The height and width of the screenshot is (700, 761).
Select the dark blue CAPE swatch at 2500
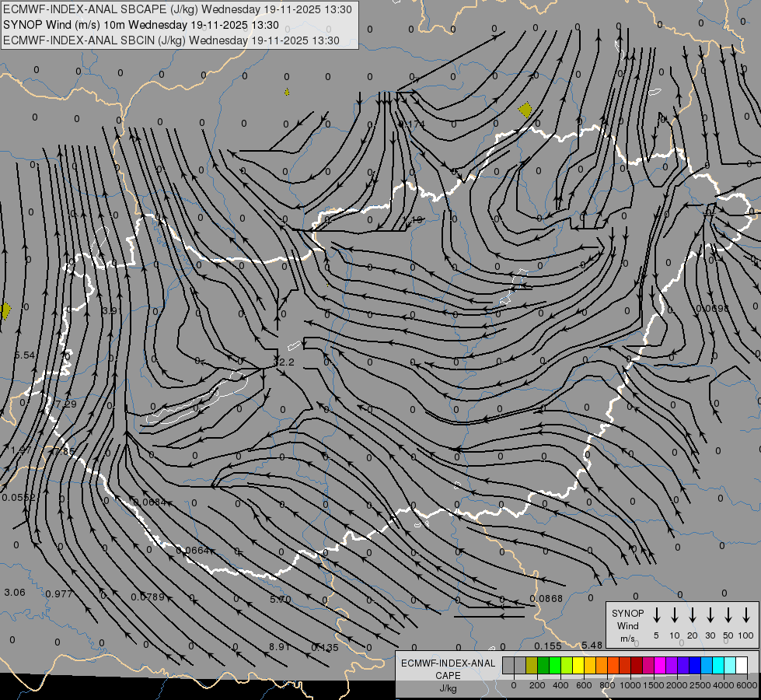695,666
